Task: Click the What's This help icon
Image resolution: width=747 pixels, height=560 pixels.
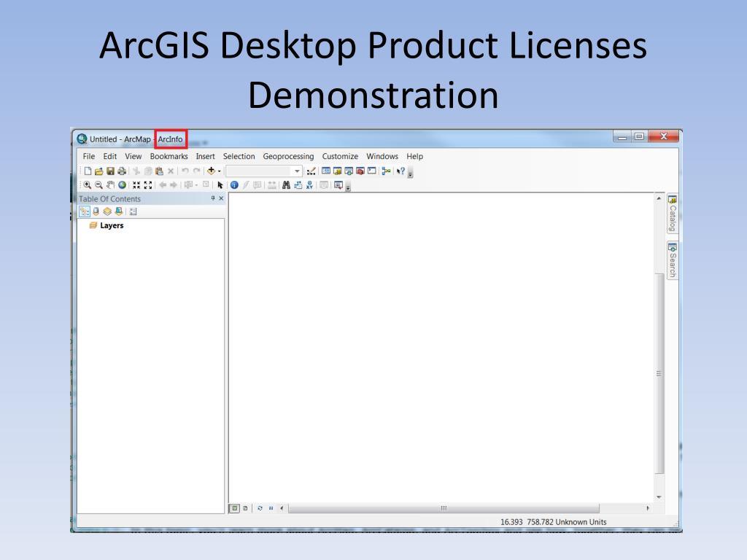Action: [400, 171]
